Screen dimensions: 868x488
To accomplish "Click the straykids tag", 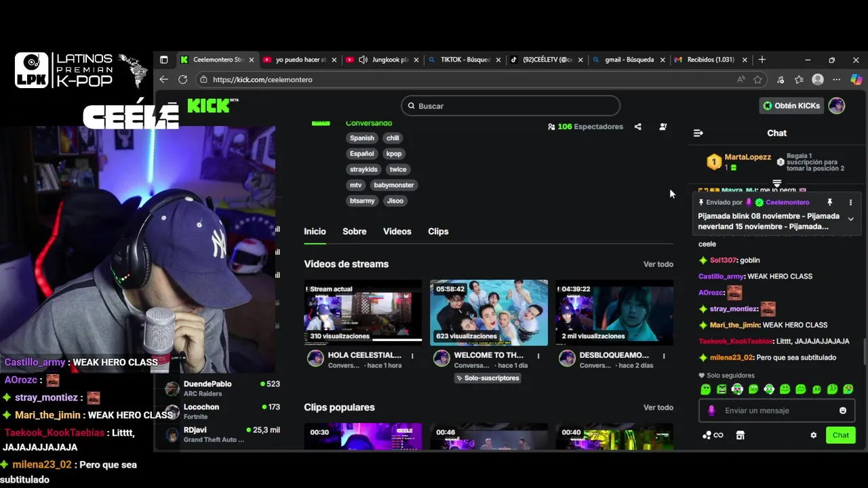I will 363,169.
